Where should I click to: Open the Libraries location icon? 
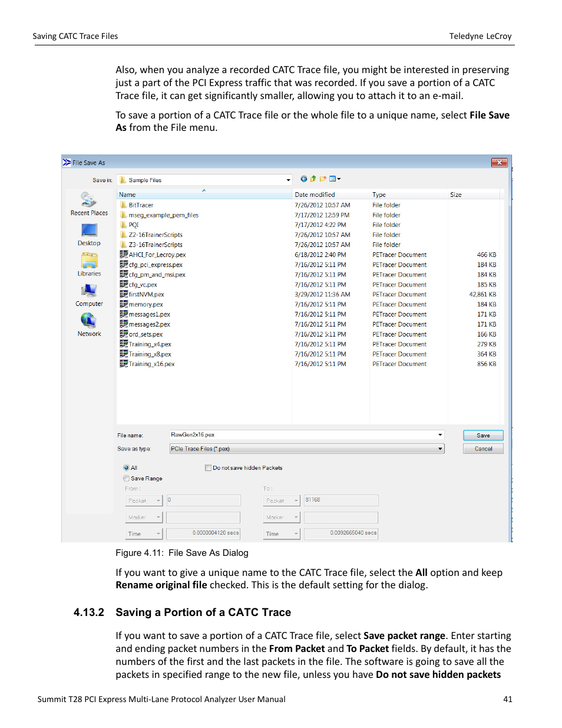[x=88, y=262]
